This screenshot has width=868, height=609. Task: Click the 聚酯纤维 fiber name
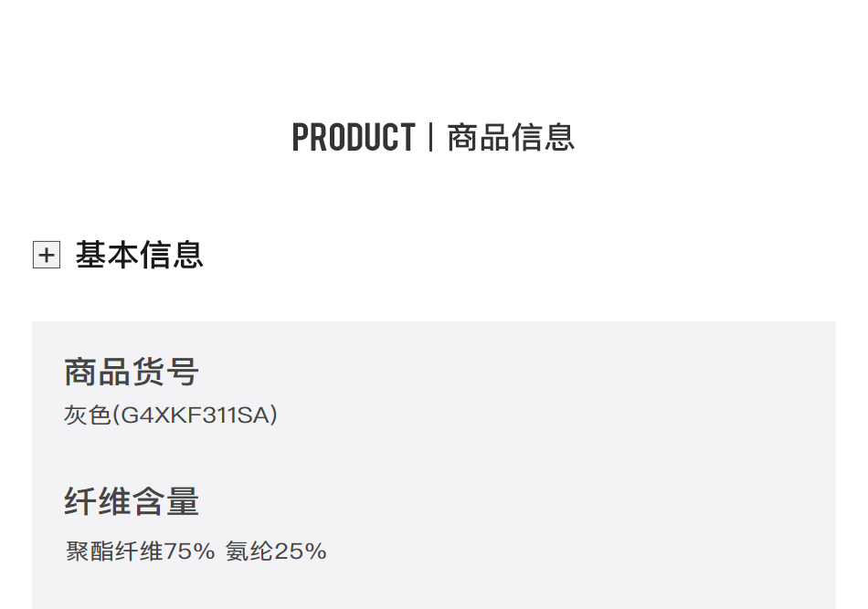coord(114,551)
